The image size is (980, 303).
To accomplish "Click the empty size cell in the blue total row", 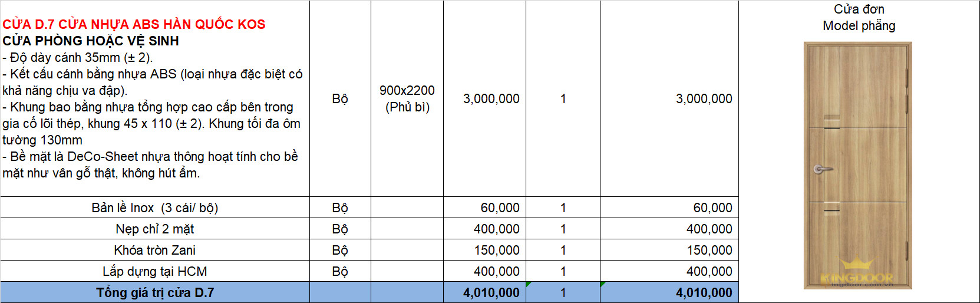I will pyautogui.click(x=407, y=292).
